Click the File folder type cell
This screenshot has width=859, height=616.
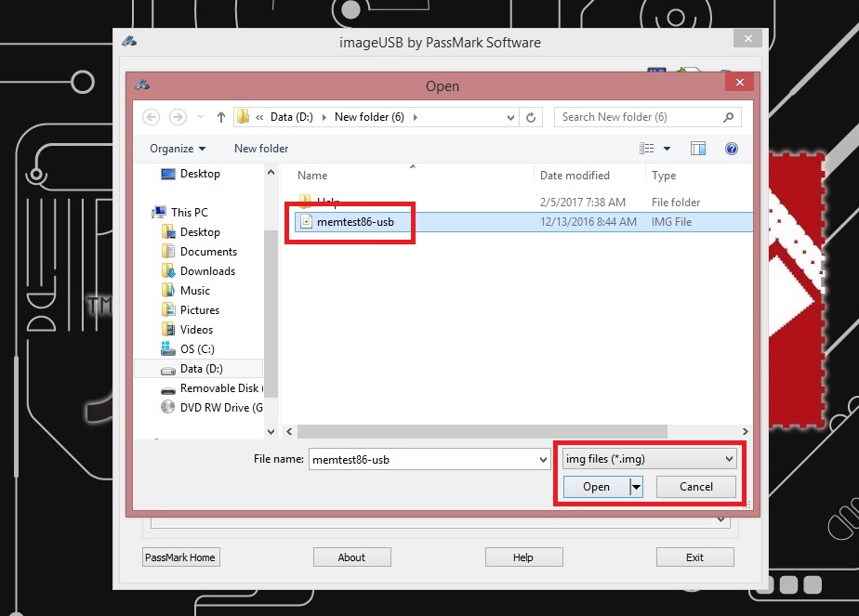coord(676,202)
